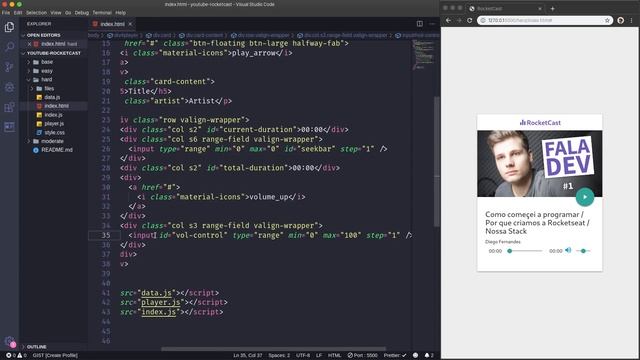Open the File menu
640x360 pixels.
pyautogui.click(x=6, y=13)
